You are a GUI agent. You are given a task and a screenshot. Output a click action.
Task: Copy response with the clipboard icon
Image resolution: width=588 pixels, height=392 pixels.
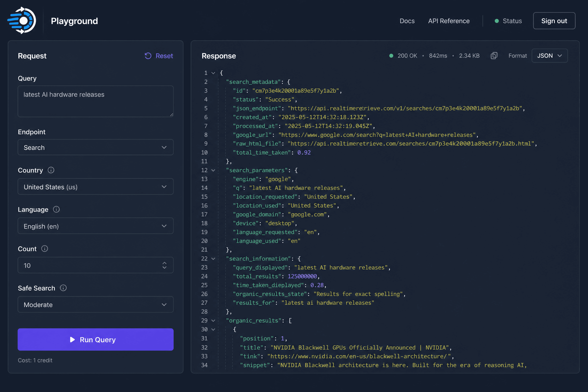(494, 56)
